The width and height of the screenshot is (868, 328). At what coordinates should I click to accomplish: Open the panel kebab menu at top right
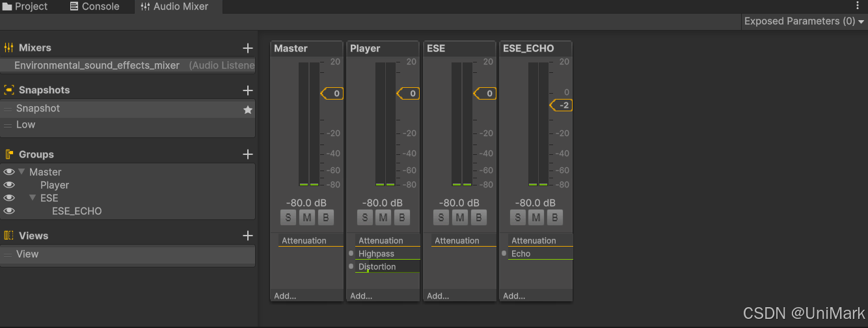pos(857,5)
